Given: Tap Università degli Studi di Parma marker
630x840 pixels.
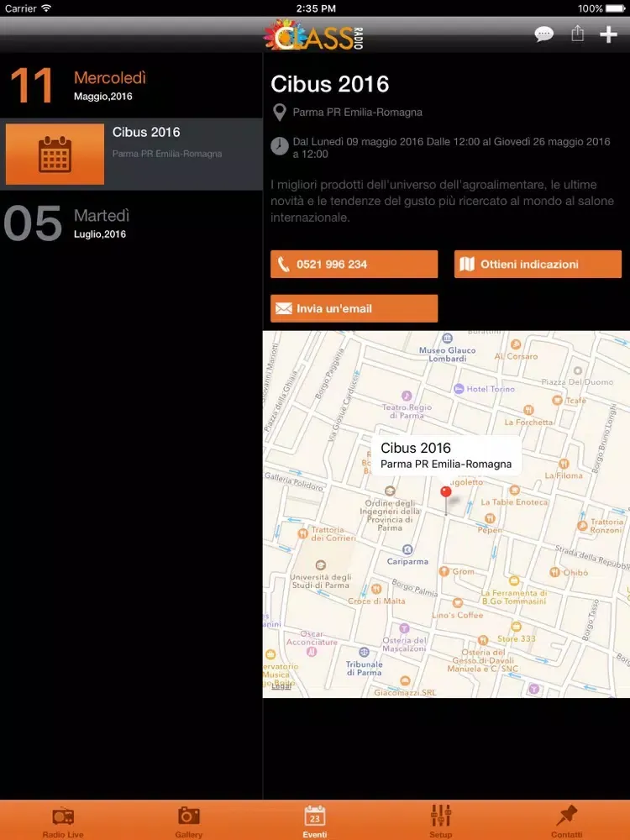Looking at the screenshot, I should coord(320,565).
